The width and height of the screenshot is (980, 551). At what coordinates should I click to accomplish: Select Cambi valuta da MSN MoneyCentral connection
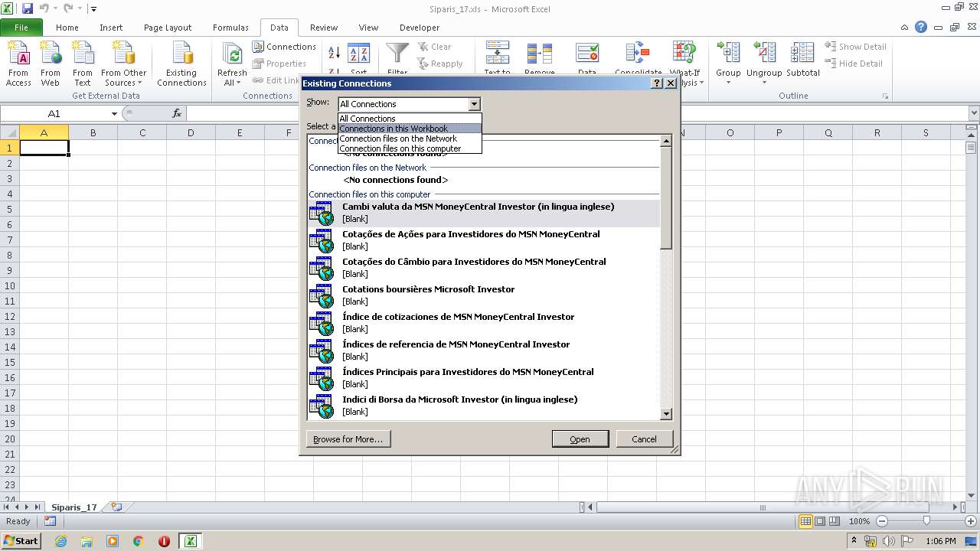[x=483, y=213]
